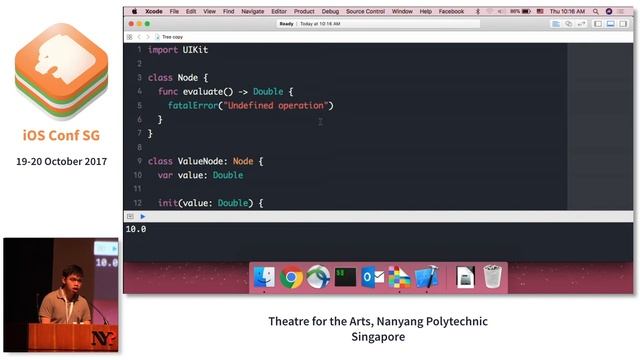Show the Standard editor

coord(556,24)
